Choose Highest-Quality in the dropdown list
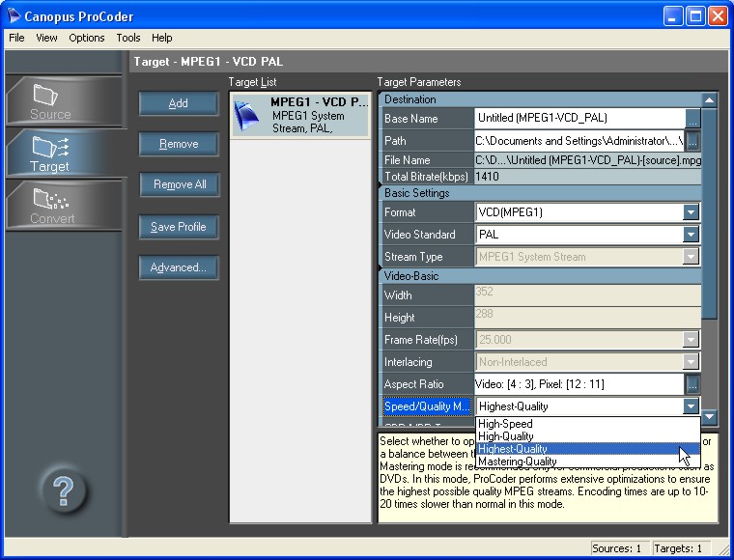Viewport: 734px width, 560px height. (587, 449)
